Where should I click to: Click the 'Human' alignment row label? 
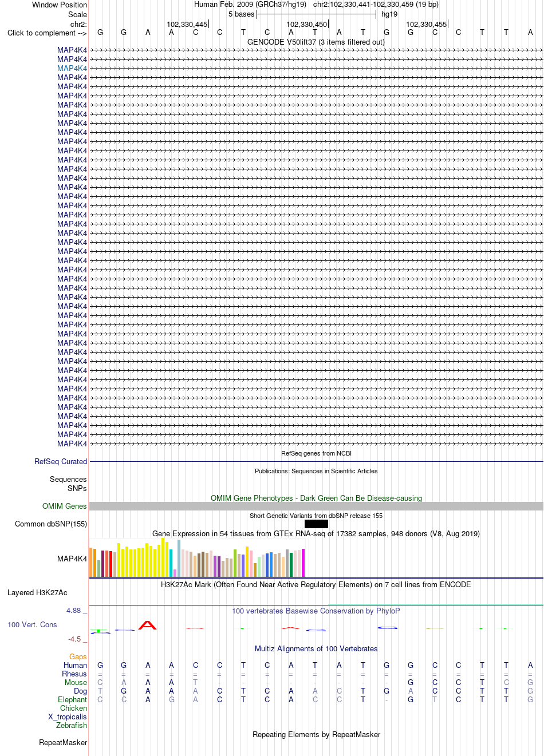(x=75, y=665)
